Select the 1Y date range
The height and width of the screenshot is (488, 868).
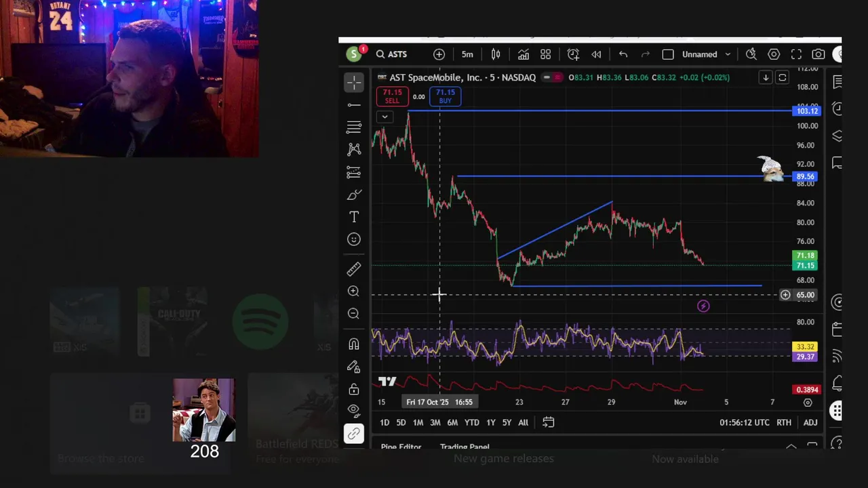click(490, 422)
